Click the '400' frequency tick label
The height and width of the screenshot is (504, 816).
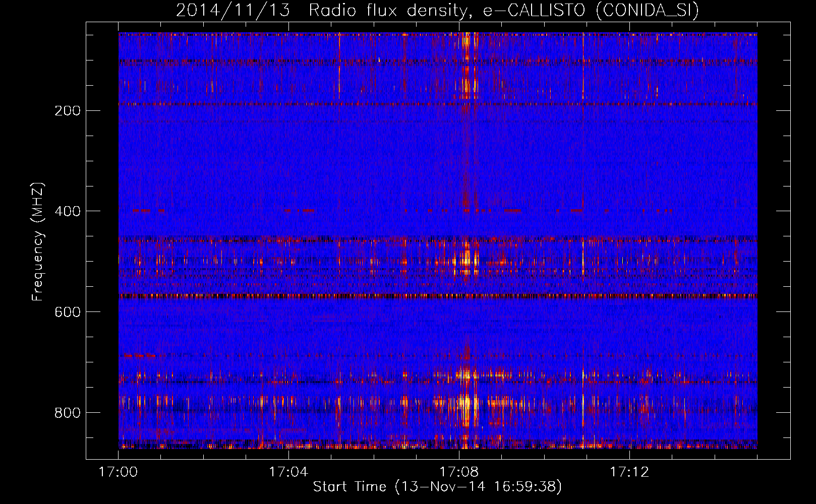point(68,211)
